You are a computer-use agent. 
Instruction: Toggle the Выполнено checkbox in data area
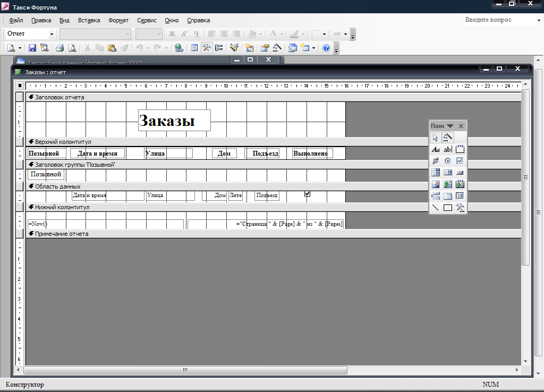click(308, 194)
